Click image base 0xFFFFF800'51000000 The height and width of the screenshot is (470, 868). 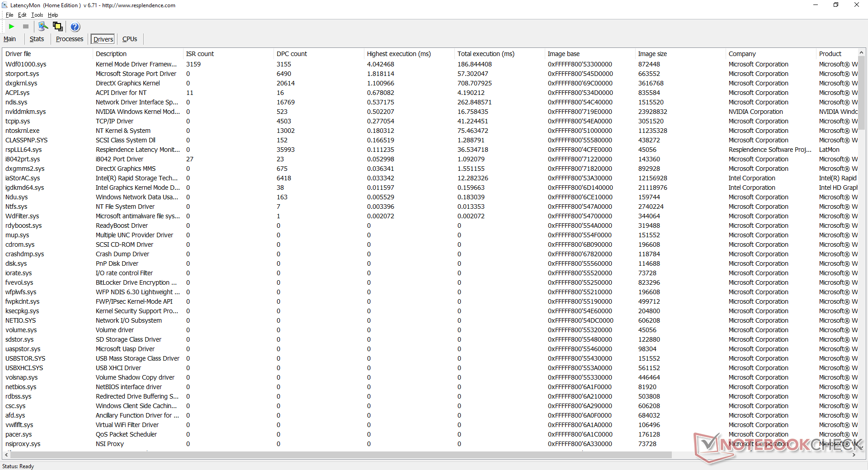click(x=580, y=131)
